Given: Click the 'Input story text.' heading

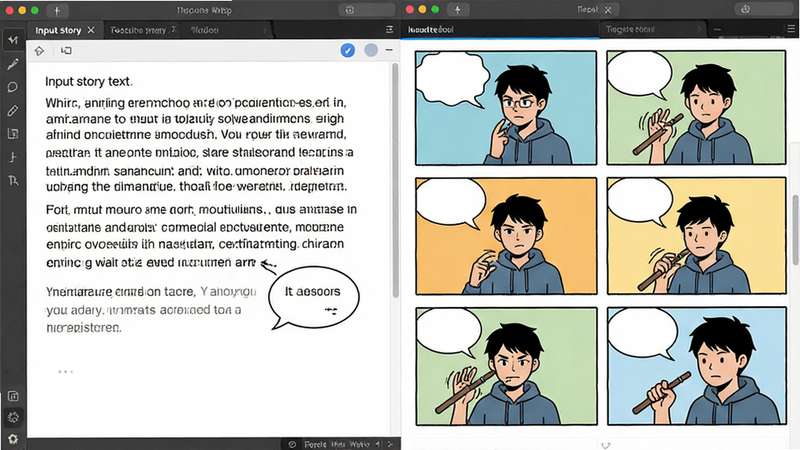Looking at the screenshot, I should (x=89, y=82).
